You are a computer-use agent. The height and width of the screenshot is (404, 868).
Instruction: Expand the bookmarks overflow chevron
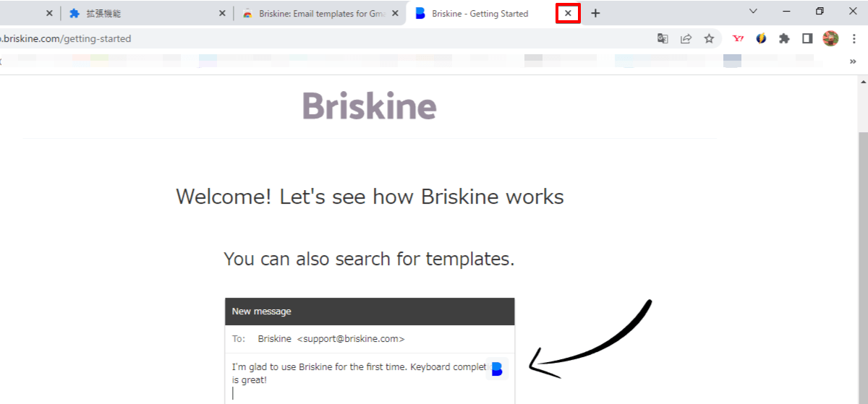click(x=853, y=61)
